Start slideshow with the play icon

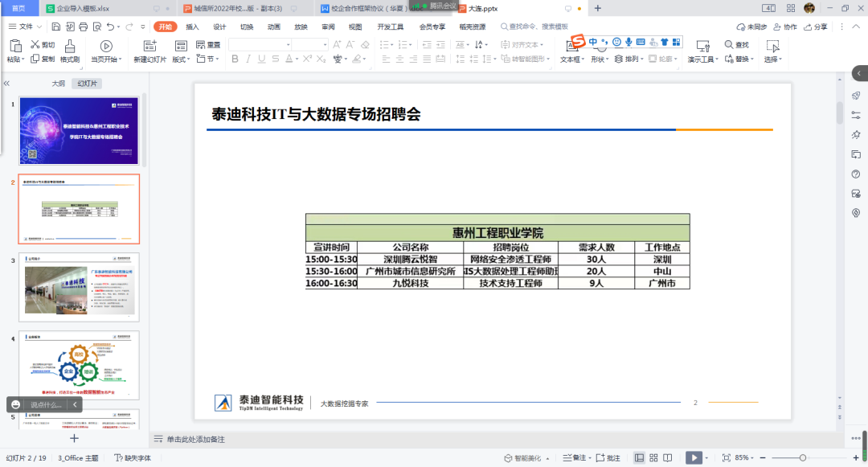pos(693,456)
